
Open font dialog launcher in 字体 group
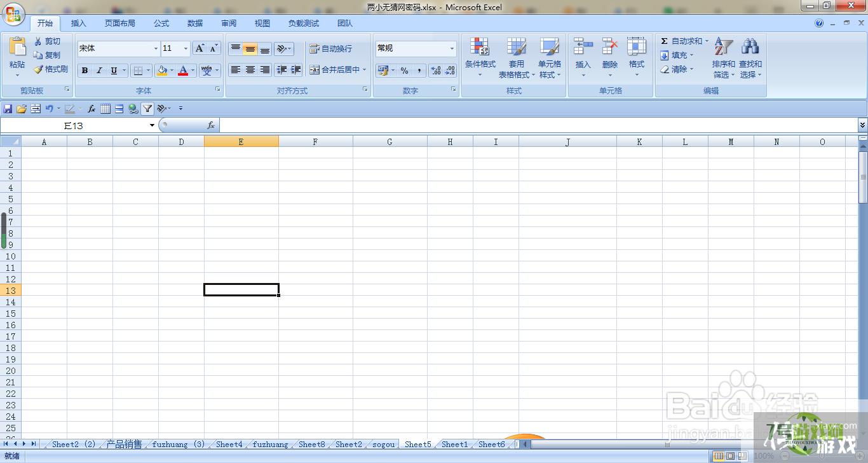coord(218,90)
